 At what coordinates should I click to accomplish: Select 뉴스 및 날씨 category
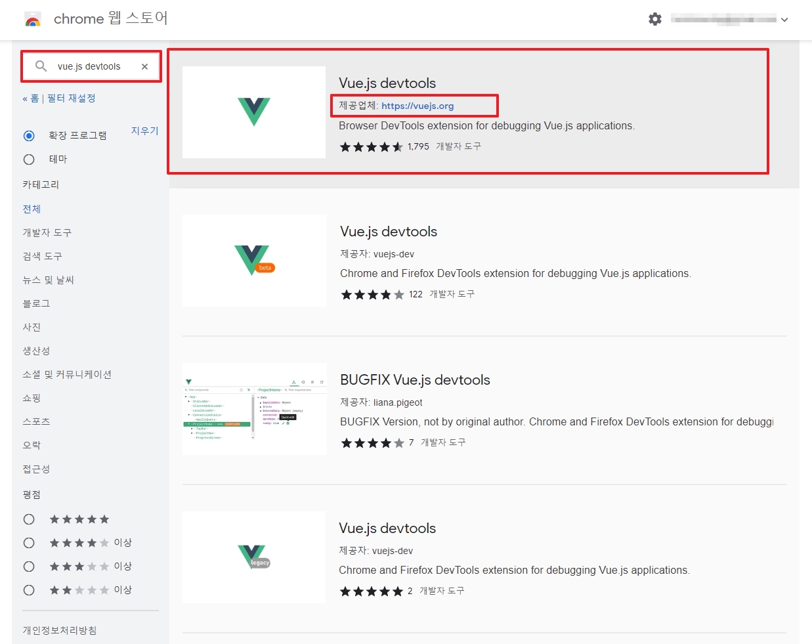pyautogui.click(x=48, y=280)
